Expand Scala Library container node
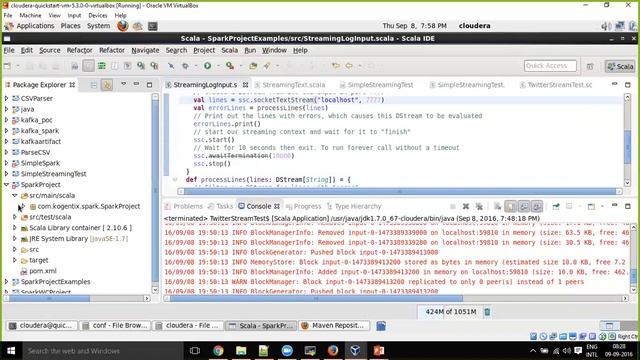Image resolution: width=640 pixels, height=360 pixels. tap(15, 228)
